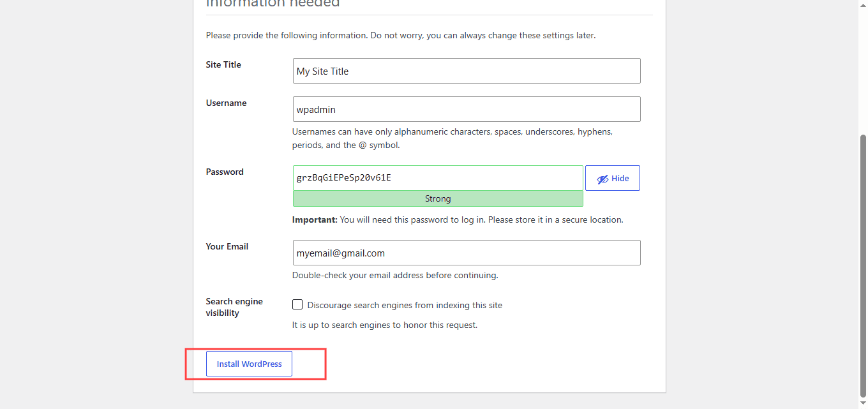Click the Search engine visibility label
Image resolution: width=868 pixels, height=409 pixels.
[x=234, y=307]
